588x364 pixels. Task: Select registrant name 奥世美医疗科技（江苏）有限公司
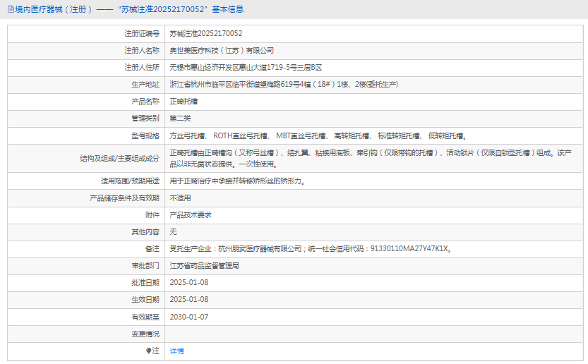click(x=222, y=51)
